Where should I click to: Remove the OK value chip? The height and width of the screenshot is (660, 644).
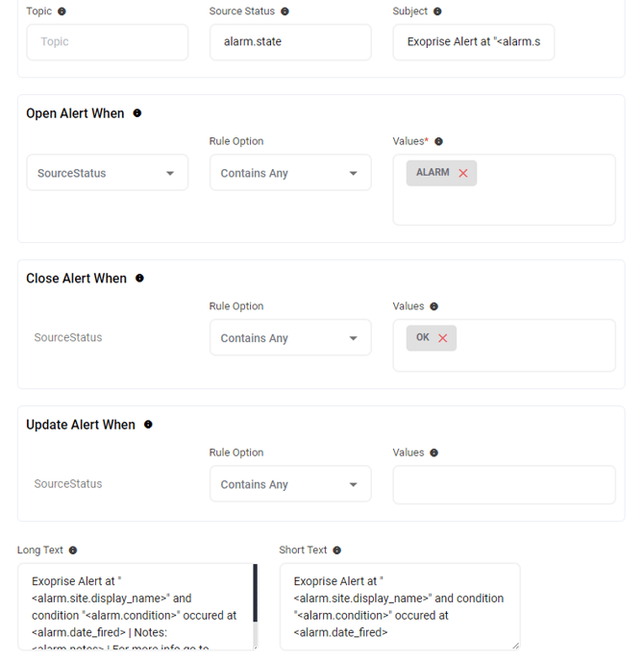443,338
